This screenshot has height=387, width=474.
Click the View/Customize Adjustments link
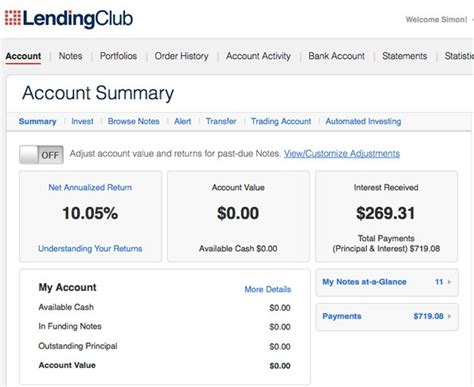(342, 154)
